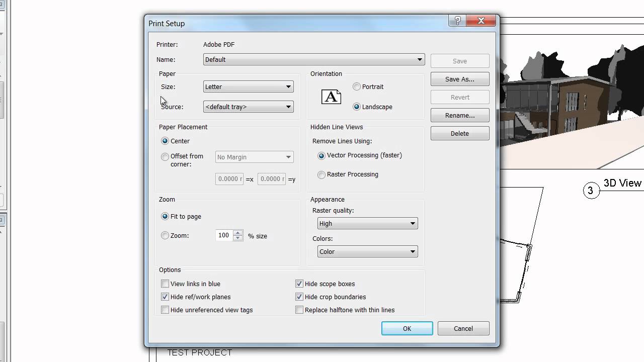Click the Save As... button
This screenshot has height=362, width=644.
click(460, 79)
